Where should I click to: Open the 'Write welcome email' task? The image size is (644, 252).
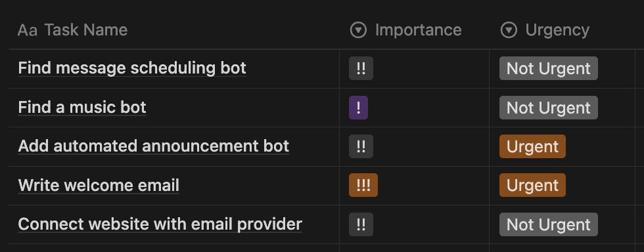99,185
